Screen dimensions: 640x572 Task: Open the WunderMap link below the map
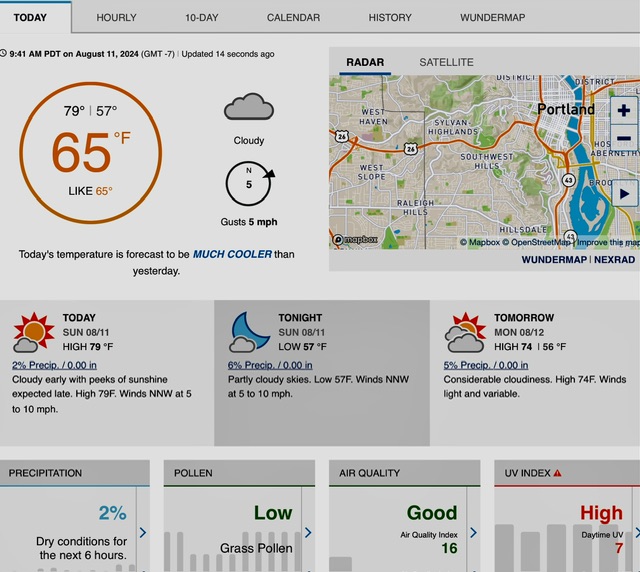point(554,259)
